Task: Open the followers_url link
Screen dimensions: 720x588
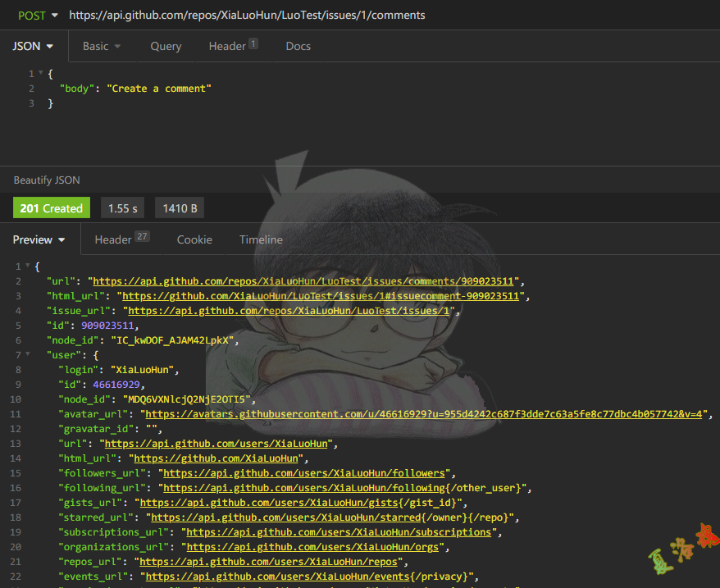Action: click(304, 473)
